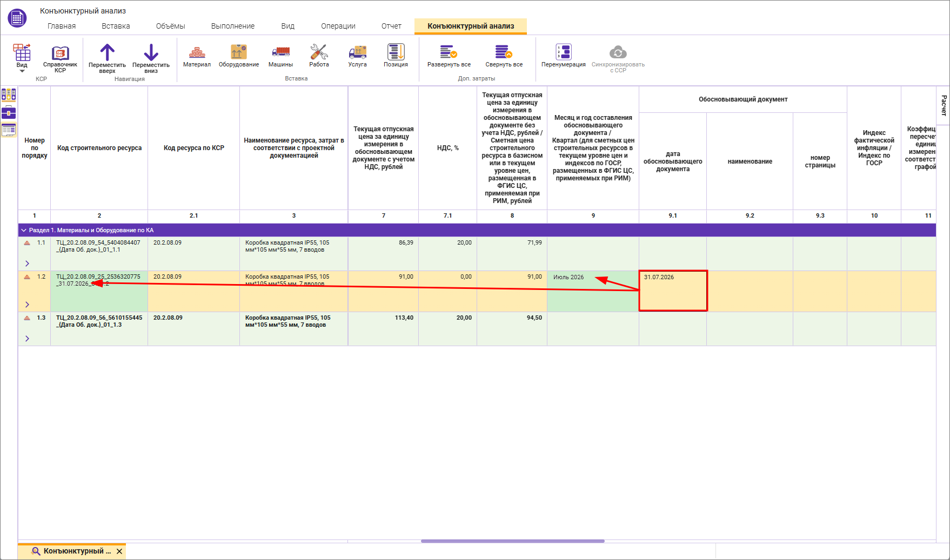Insert Оборудование resource
Viewport: 950px width, 560px height.
coord(239,56)
